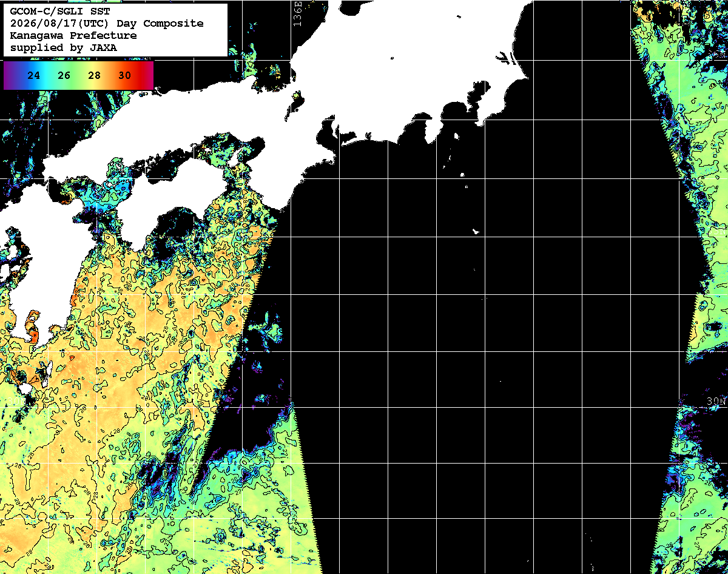Screen dimensions: 728x574
Task: Click the 24 degree label on color scale
Action: pos(34,76)
